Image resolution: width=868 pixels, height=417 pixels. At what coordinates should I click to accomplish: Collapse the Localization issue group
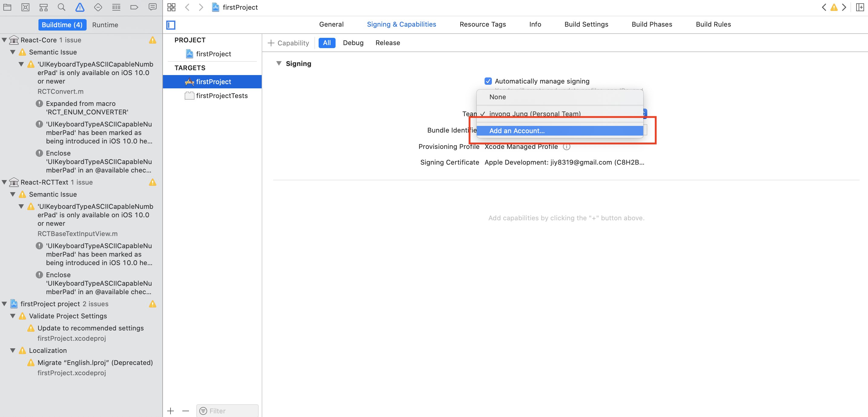tap(13, 350)
